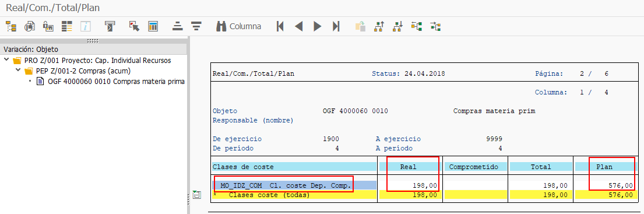Click the filter funnel icon with arrow
Viewport: 644px width, 214px height.
(x=110, y=27)
